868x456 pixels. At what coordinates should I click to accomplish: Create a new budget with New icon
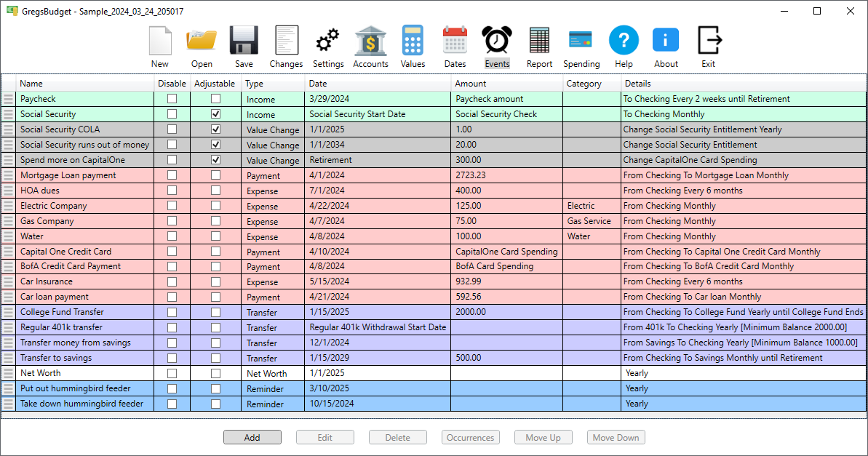click(x=160, y=41)
